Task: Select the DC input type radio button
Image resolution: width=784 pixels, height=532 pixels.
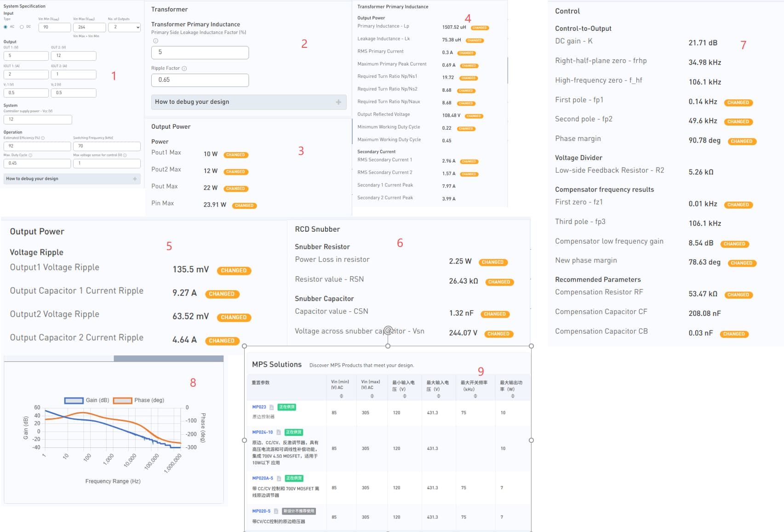Action: 22,27
